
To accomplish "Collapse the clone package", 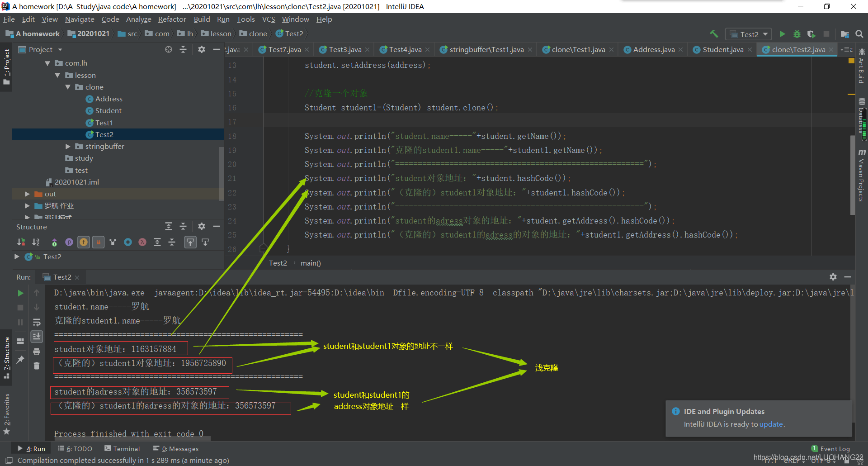I will pos(68,87).
